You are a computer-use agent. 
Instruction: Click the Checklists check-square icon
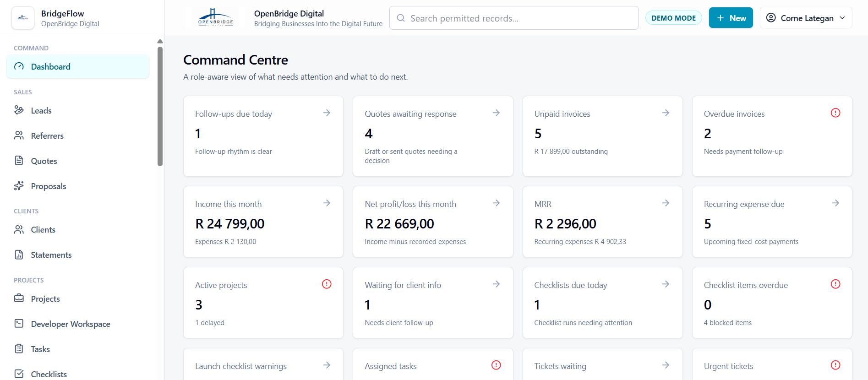point(19,374)
